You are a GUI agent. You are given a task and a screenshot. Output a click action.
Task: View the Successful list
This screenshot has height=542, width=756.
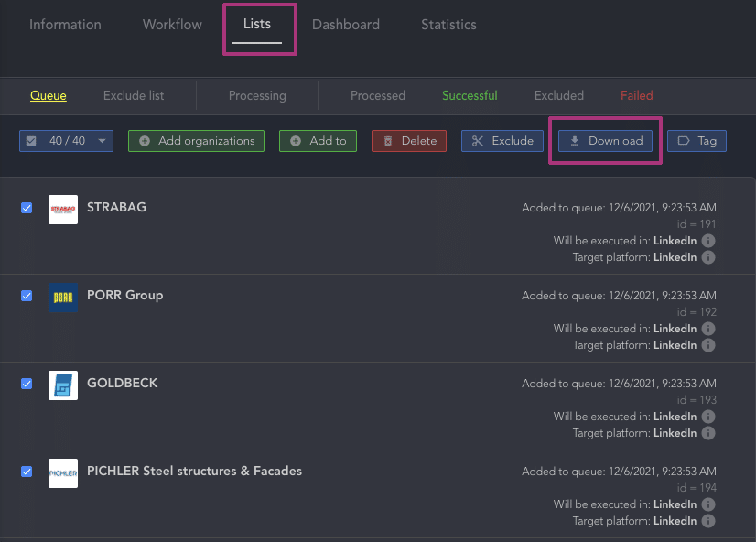click(470, 95)
